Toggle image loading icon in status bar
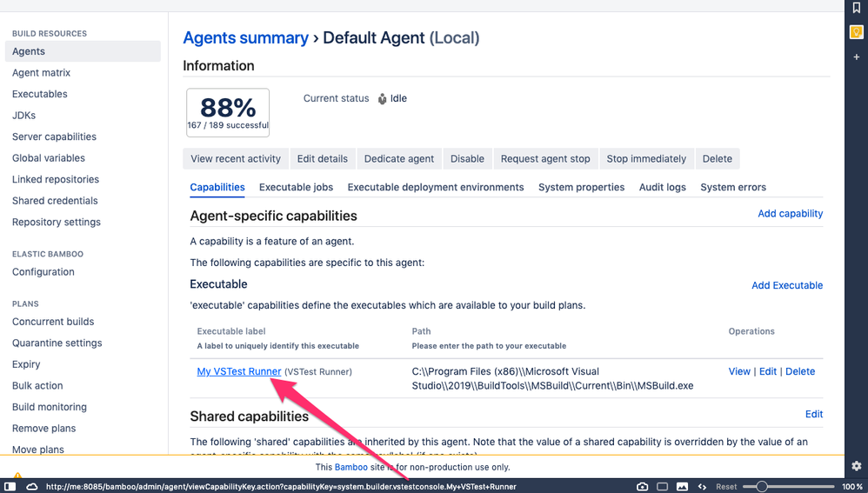868x493 pixels. [682, 486]
